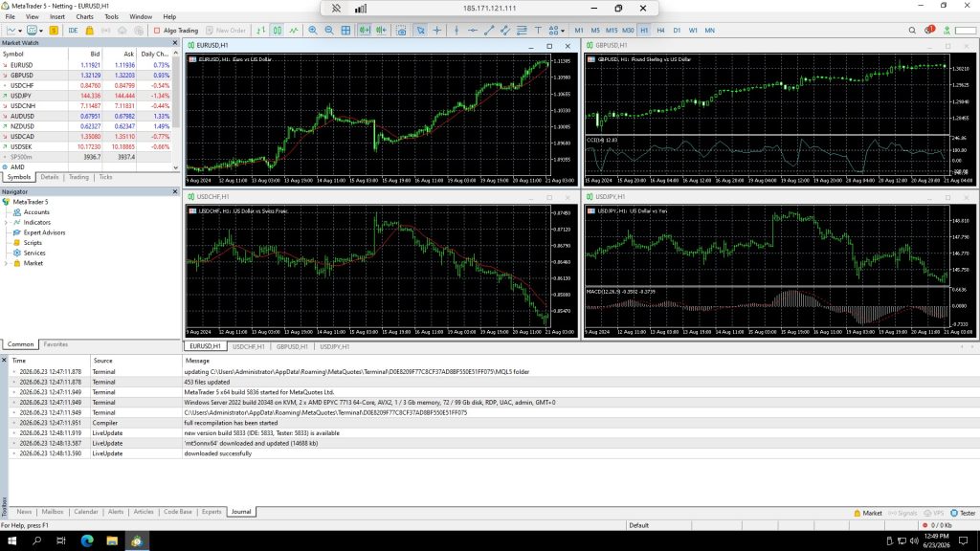
Task: Select the crosshair tool
Action: click(x=436, y=30)
